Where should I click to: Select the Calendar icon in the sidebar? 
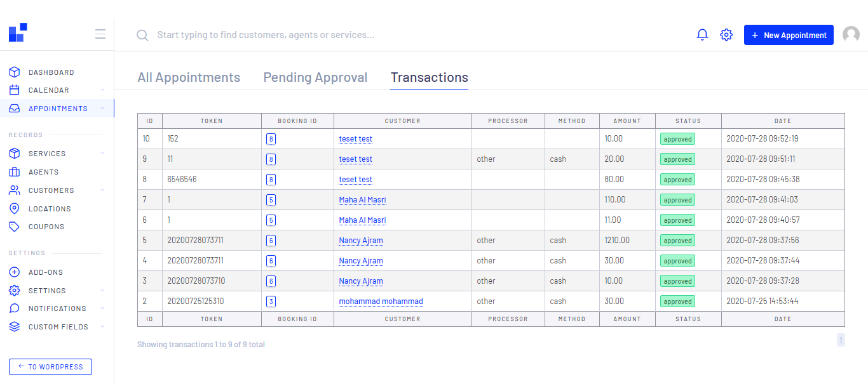click(14, 89)
